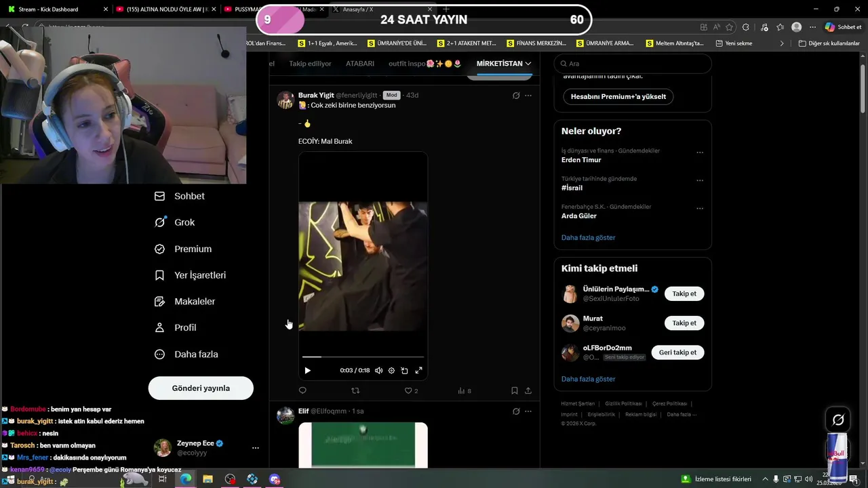Switch to Takip ediliyor tab
The height and width of the screenshot is (488, 868).
tap(310, 64)
